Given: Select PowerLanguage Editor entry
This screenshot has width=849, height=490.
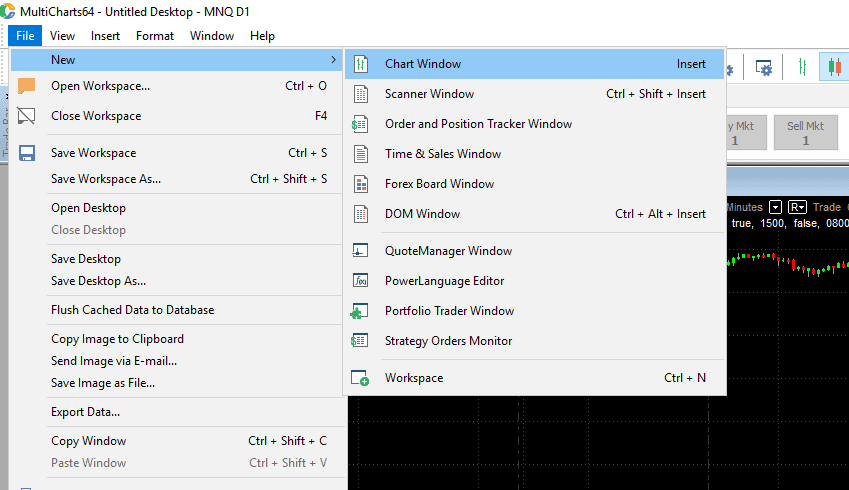Looking at the screenshot, I should point(534,280).
